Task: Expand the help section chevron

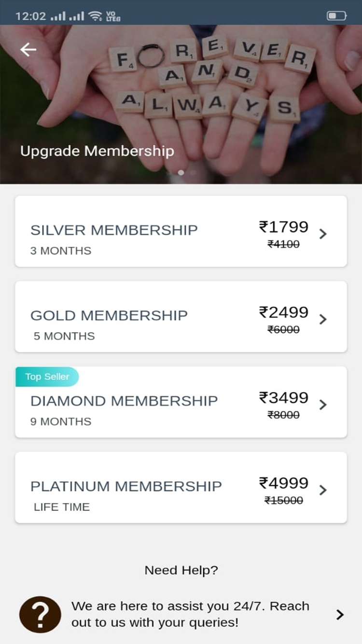Action: 340,615
